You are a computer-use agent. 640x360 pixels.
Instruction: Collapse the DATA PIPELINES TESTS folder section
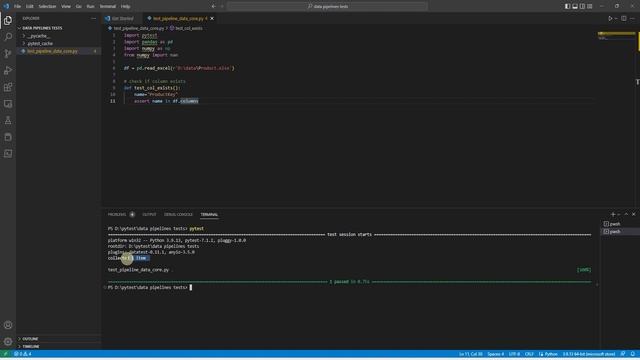click(x=42, y=28)
